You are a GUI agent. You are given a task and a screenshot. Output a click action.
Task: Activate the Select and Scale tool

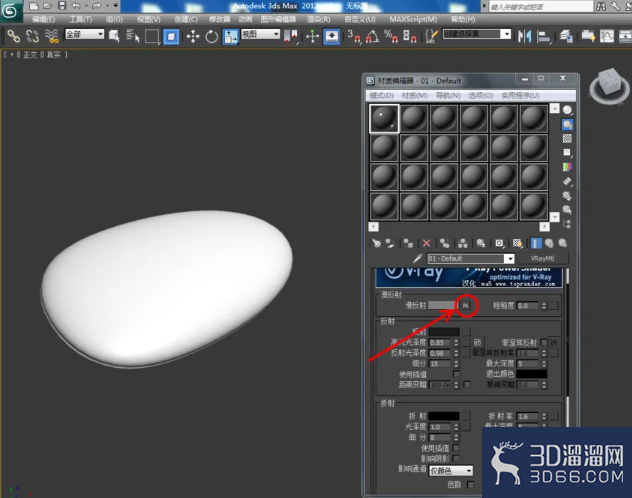click(231, 36)
